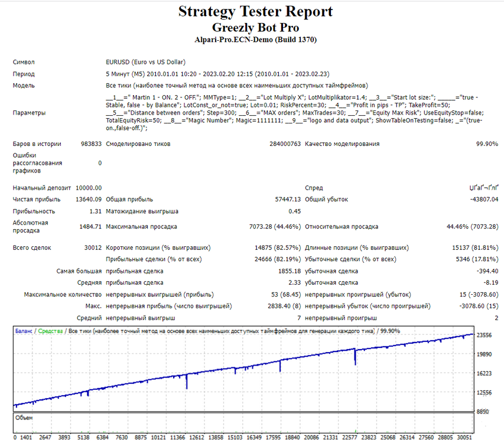504x443 pixels.
Task: Click initial deposit value '10000.00'
Action: click(x=89, y=188)
